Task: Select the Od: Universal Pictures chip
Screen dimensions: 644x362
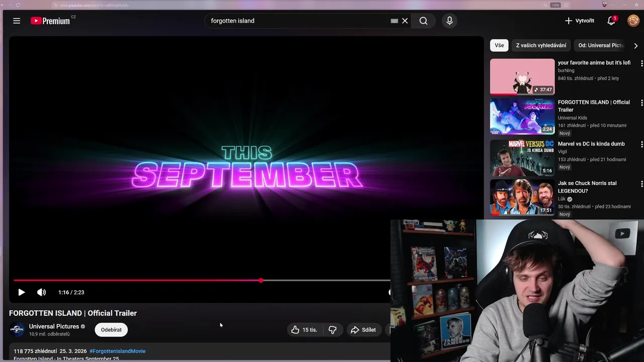Action: pos(601,45)
